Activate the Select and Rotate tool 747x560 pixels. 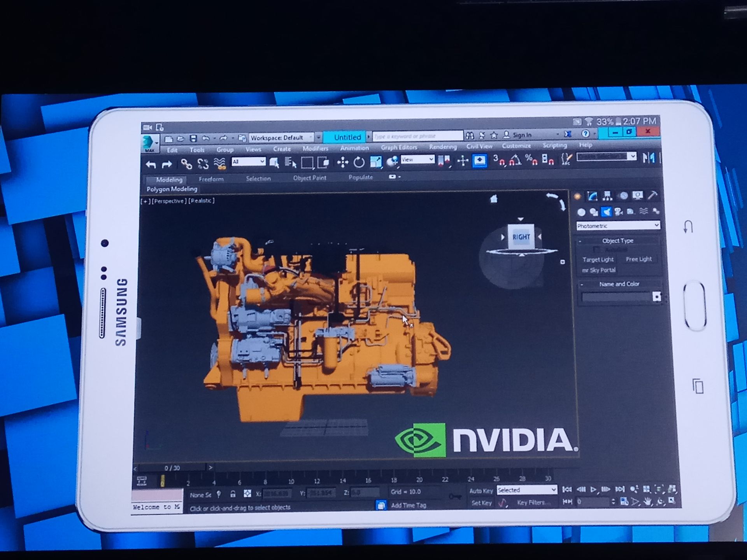359,162
